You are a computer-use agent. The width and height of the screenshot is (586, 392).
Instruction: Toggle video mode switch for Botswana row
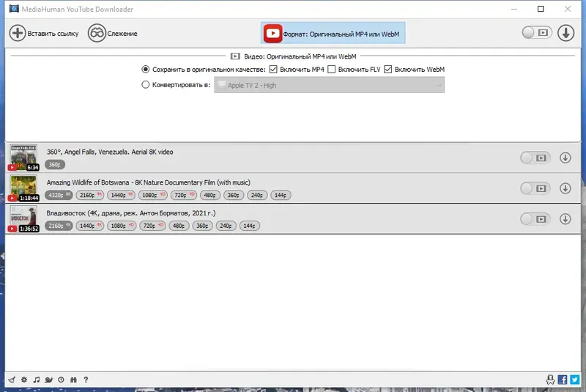pyautogui.click(x=535, y=188)
